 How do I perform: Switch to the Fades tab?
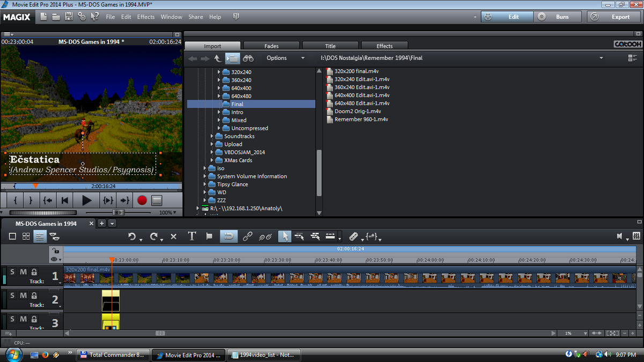point(272,46)
